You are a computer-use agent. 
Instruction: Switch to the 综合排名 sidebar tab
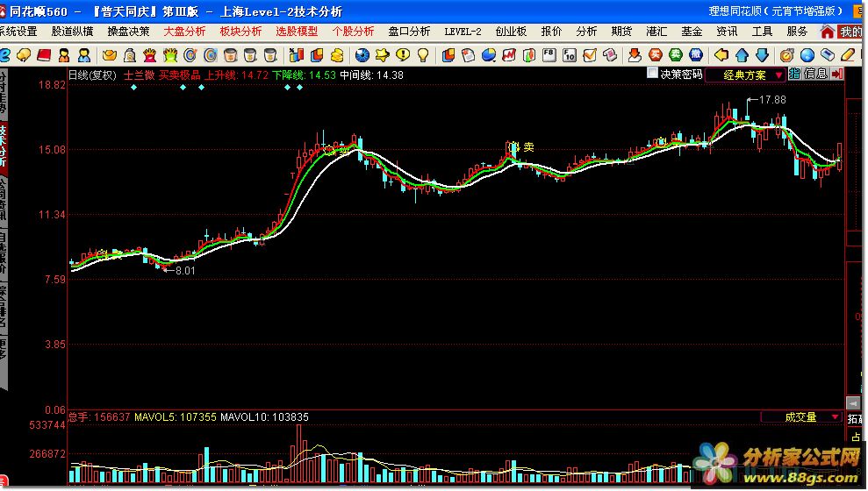(4, 306)
